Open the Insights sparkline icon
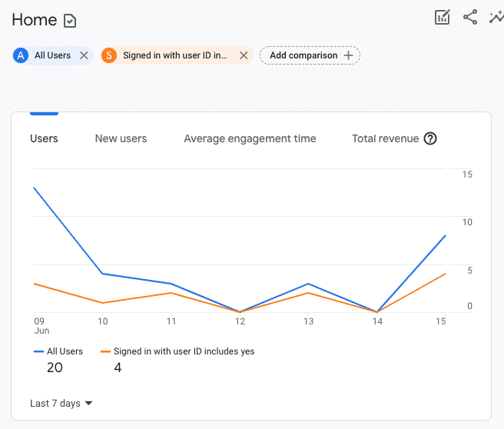The height and width of the screenshot is (429, 504). [496, 18]
